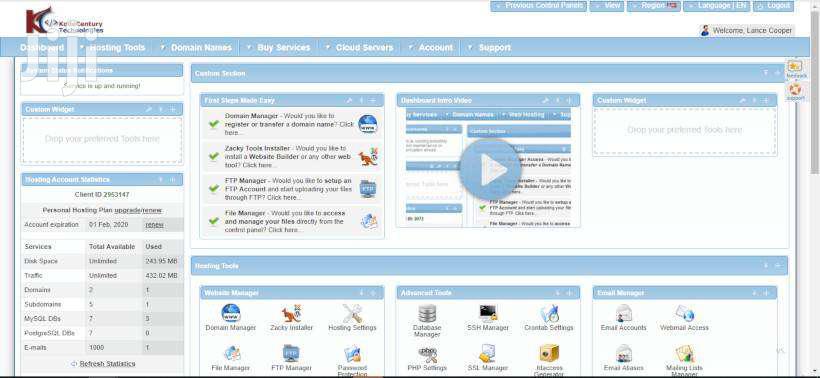
Task: Click green checkmark beside Domain Manager step
Action: (x=213, y=124)
